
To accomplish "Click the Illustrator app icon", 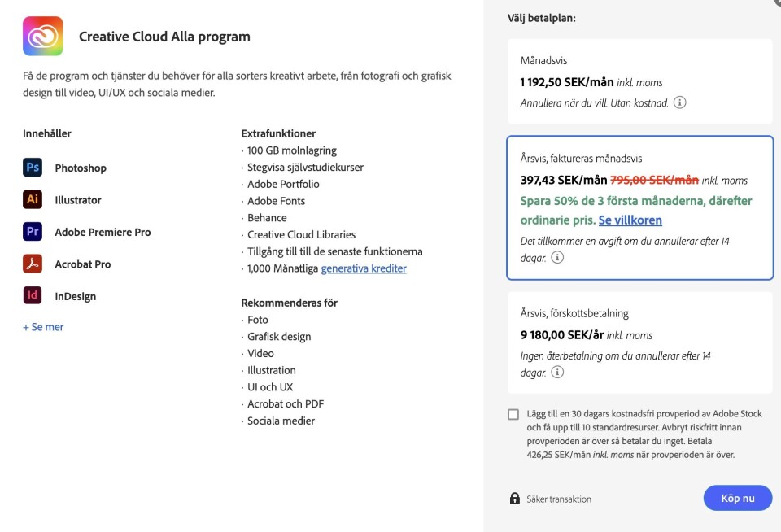I will [x=33, y=199].
